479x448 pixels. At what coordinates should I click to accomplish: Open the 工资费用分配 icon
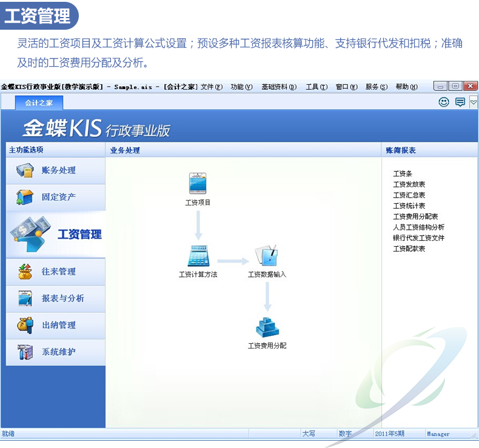(x=267, y=327)
